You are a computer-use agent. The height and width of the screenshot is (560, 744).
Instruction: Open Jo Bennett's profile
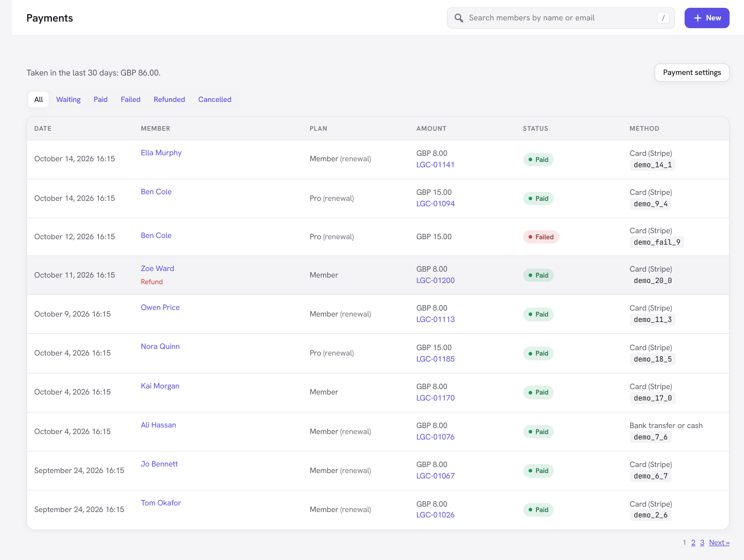click(159, 464)
